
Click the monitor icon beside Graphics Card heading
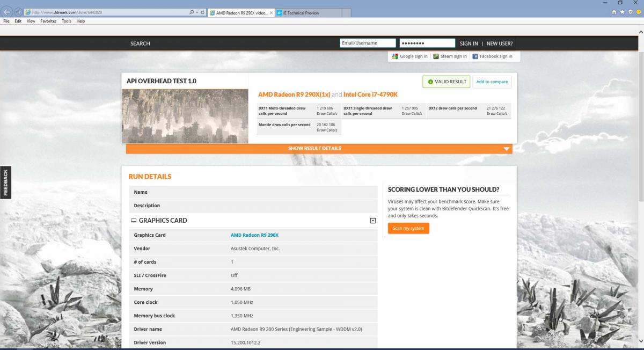[134, 221]
